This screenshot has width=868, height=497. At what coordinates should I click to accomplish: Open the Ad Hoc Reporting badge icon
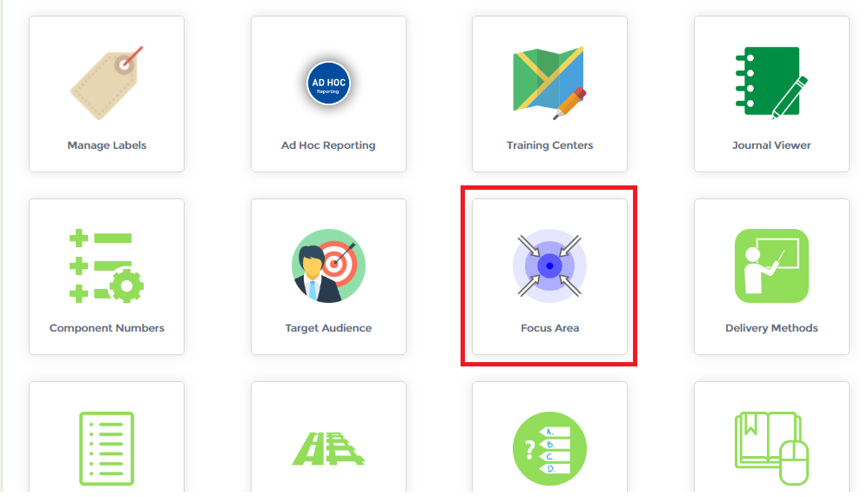click(328, 83)
